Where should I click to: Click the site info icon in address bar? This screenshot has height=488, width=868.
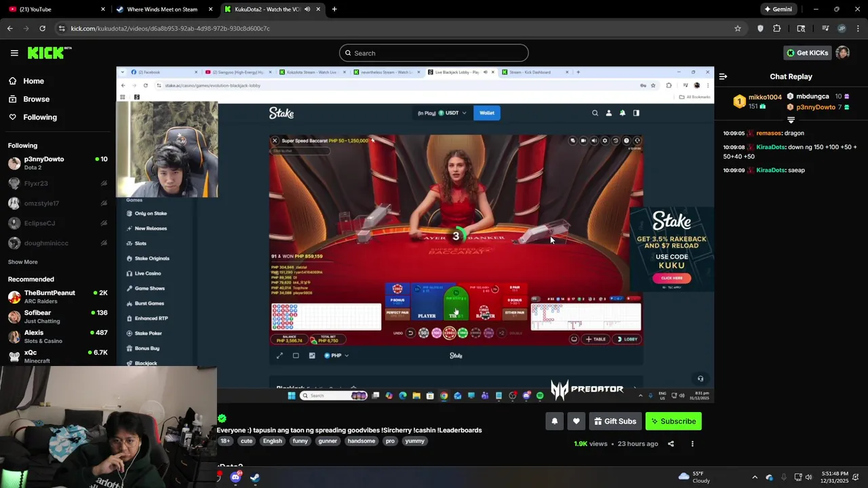click(62, 28)
